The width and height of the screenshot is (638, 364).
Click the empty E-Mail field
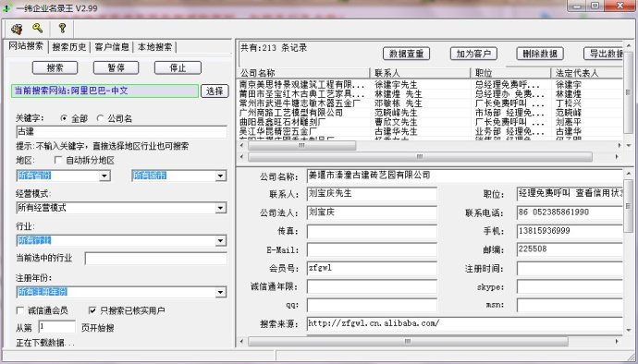(x=372, y=249)
